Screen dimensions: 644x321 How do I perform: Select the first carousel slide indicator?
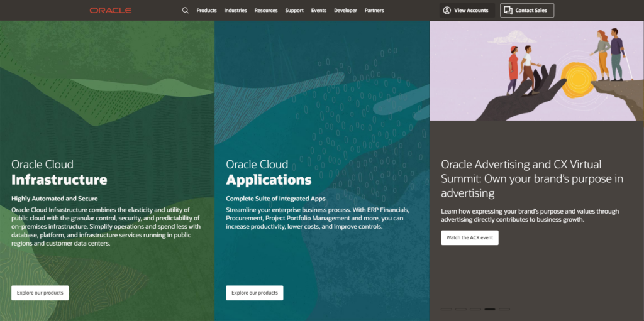pos(447,309)
